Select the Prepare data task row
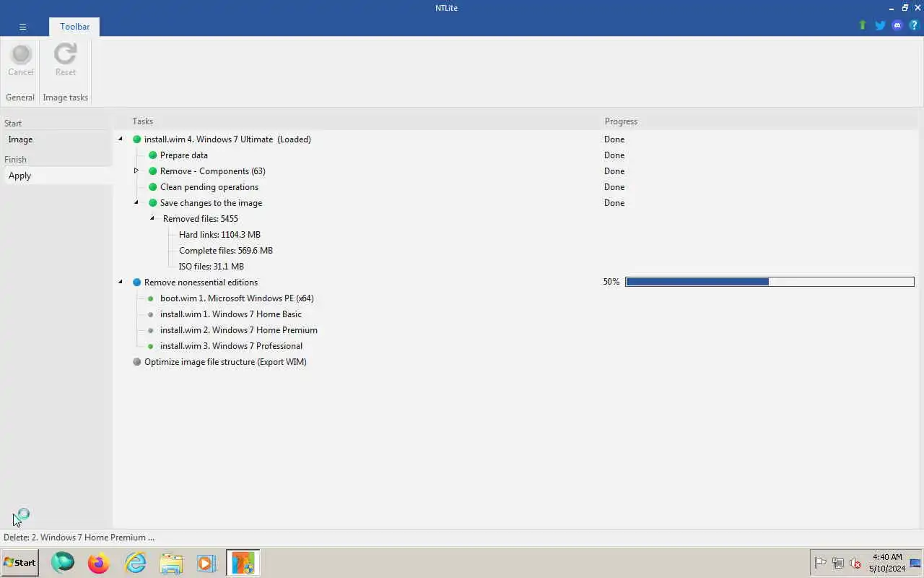 pos(183,155)
